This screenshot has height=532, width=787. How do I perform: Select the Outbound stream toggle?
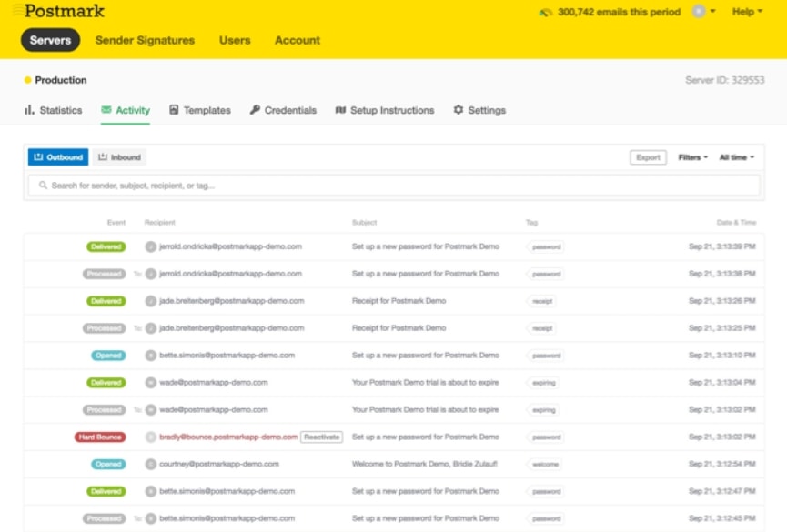coord(58,157)
